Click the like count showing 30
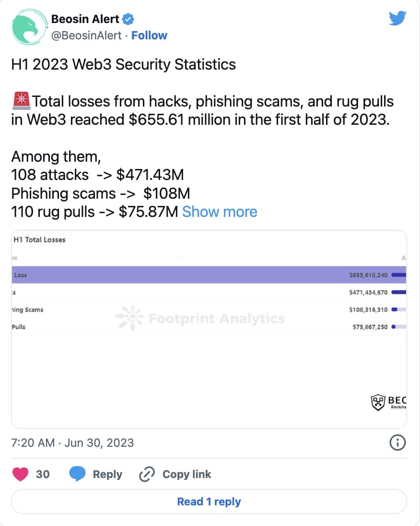Image resolution: width=420 pixels, height=526 pixels. tap(42, 474)
